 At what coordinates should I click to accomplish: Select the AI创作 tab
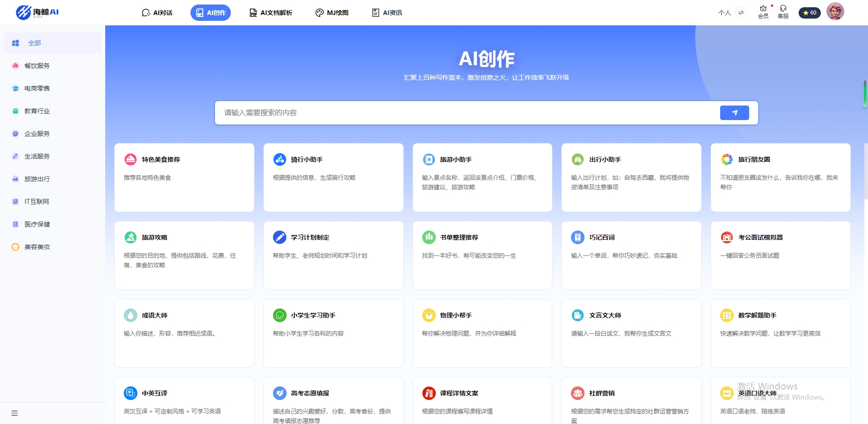210,13
